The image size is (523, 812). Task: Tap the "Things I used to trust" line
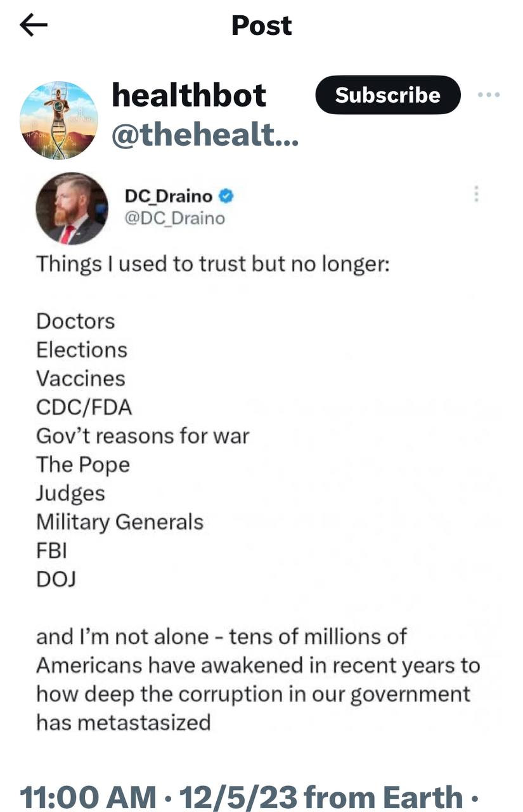pos(212,263)
